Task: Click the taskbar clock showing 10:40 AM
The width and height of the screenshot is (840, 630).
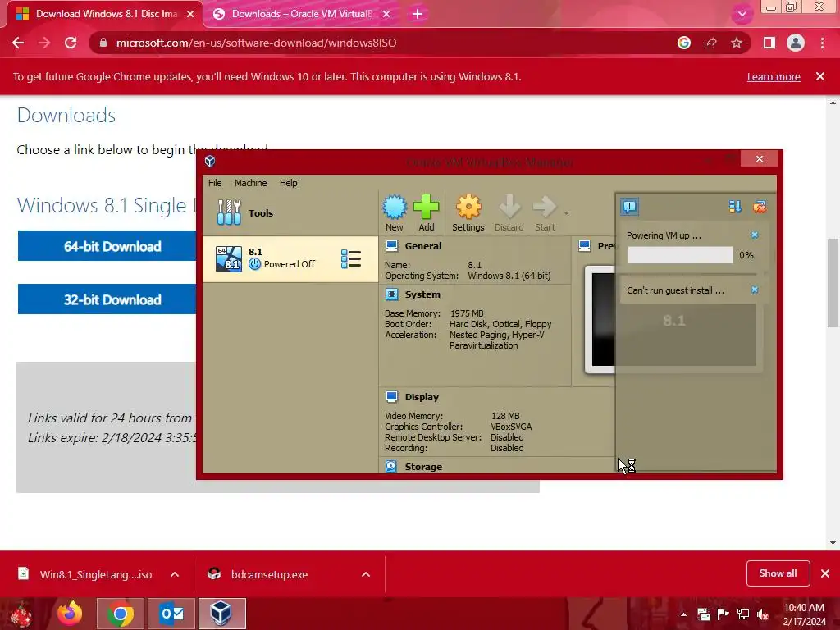Action: click(x=804, y=614)
